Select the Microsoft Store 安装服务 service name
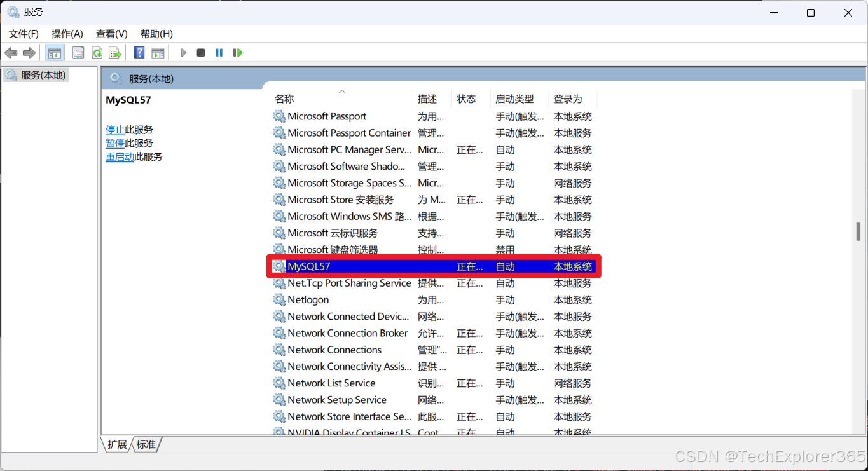The image size is (868, 471). 341,200
